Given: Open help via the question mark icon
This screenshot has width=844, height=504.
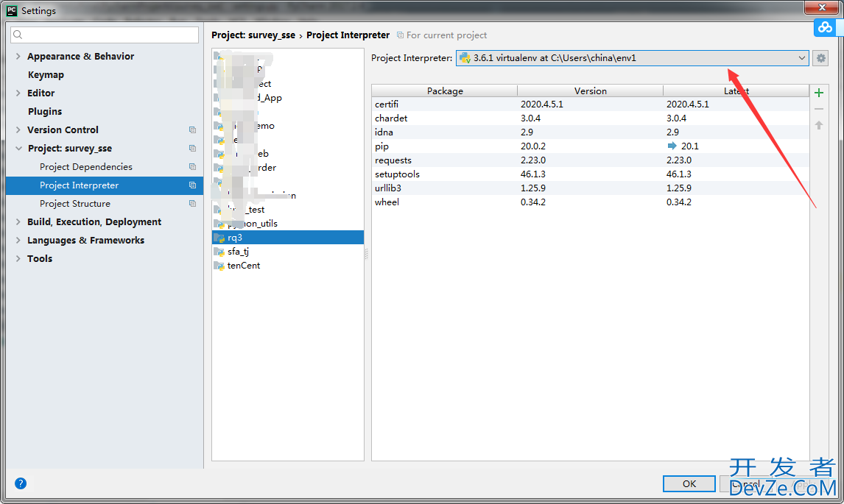Looking at the screenshot, I should pyautogui.click(x=21, y=483).
